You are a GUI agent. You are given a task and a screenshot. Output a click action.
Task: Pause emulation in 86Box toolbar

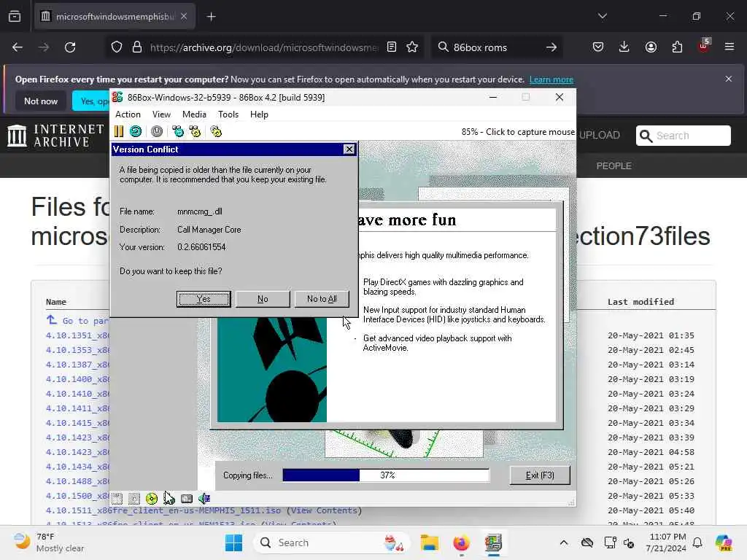coord(119,131)
